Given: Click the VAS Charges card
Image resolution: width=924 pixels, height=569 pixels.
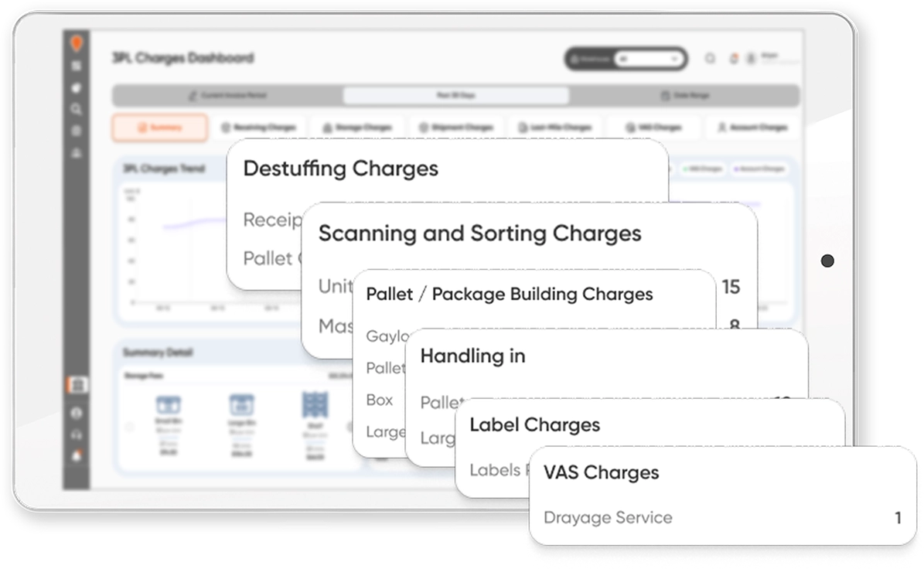Looking at the screenshot, I should [723, 495].
